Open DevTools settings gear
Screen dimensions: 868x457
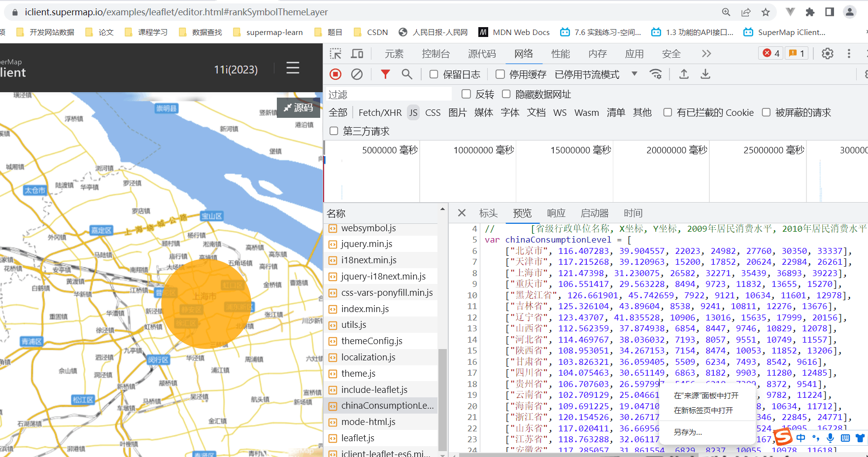(827, 54)
